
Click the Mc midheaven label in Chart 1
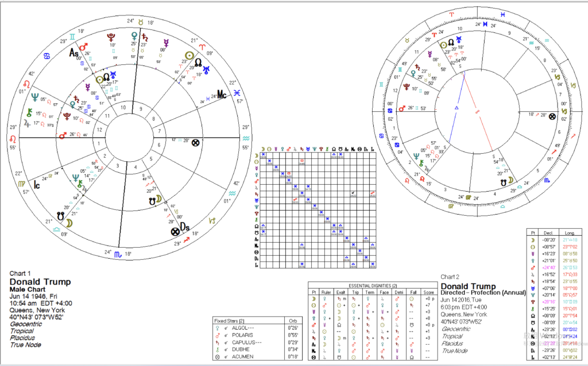[223, 95]
